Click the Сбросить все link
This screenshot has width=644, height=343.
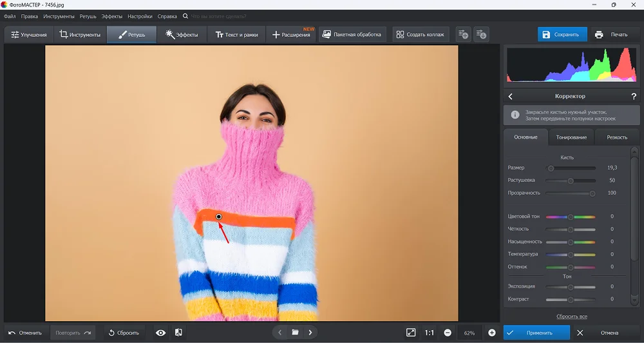coord(571,317)
